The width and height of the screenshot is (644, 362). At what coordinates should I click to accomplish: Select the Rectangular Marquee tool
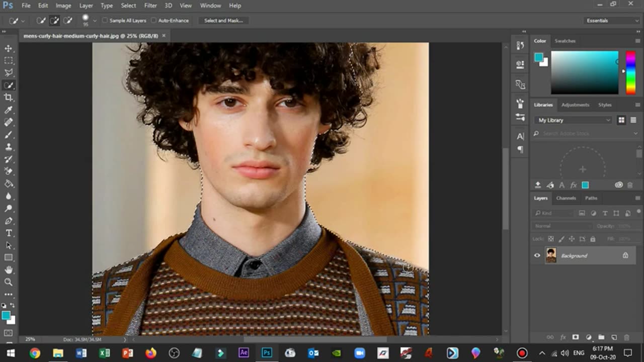coord(9,60)
